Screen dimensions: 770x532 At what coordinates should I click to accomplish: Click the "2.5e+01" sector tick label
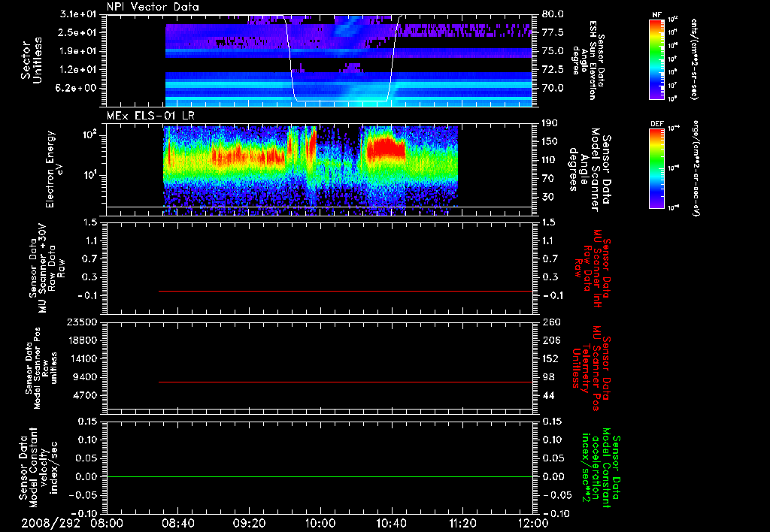(78, 32)
